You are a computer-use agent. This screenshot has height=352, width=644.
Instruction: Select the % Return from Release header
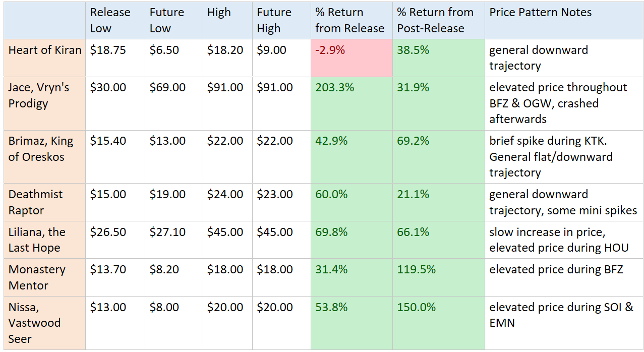point(352,20)
